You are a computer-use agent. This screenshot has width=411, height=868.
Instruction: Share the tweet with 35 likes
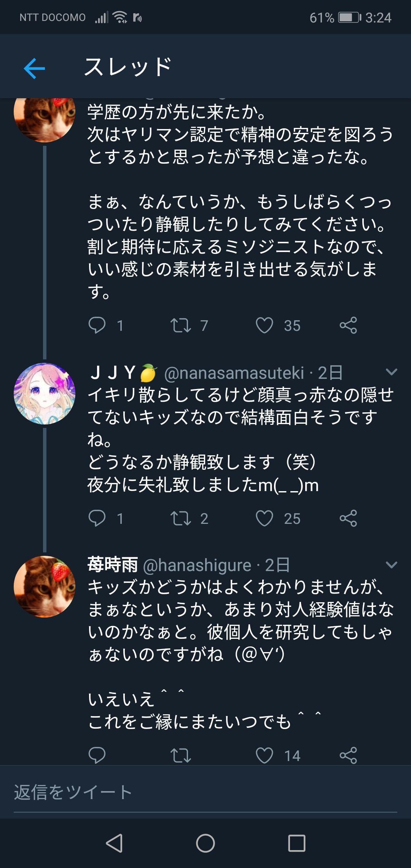tap(348, 325)
